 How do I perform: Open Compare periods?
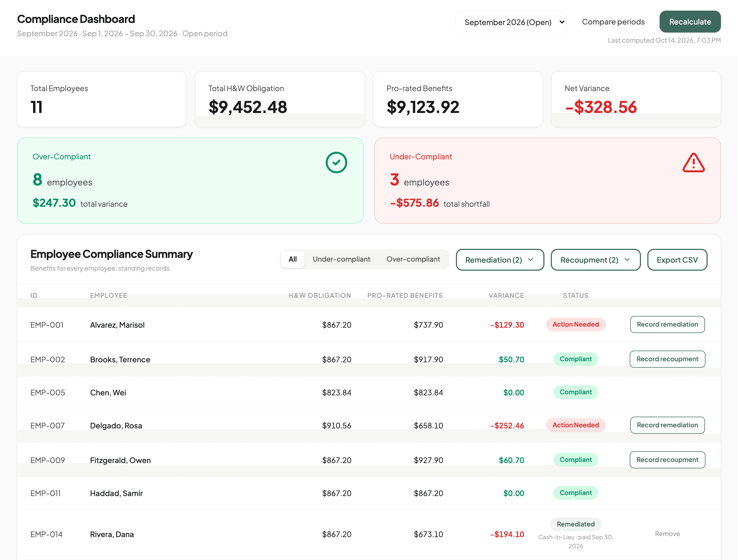pos(613,22)
